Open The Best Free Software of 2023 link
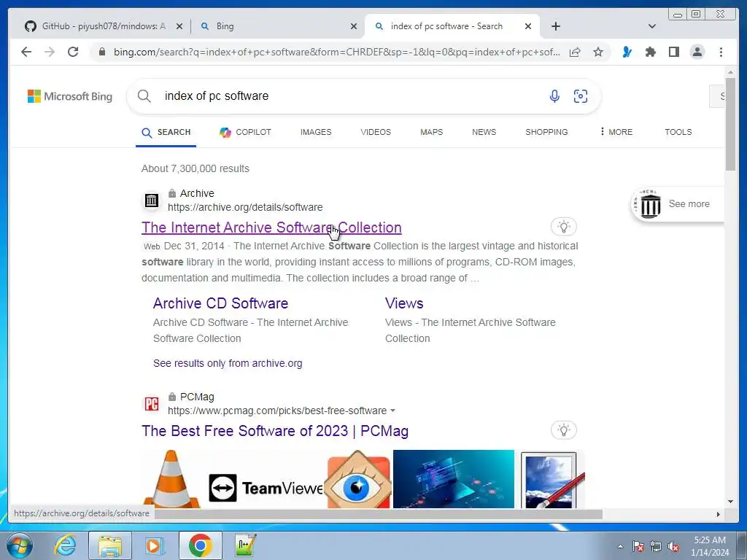747x560 pixels. [x=275, y=431]
